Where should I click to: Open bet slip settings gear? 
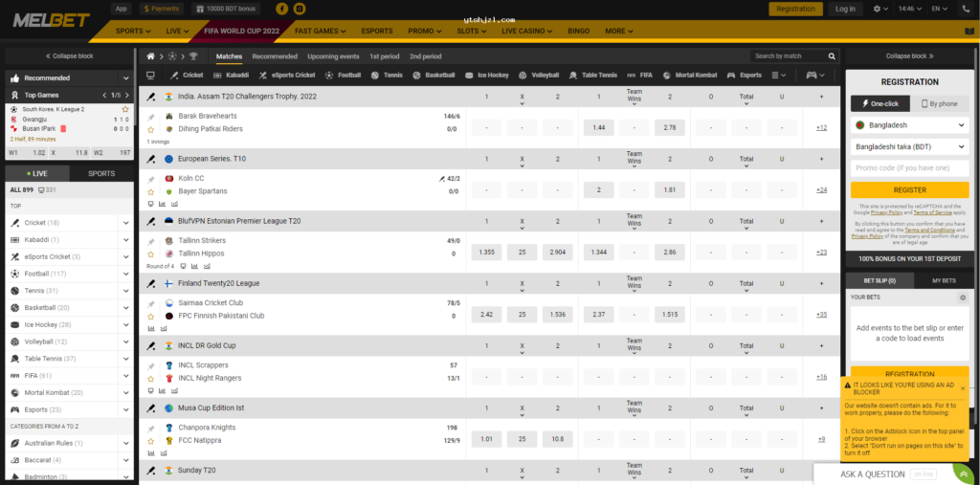tap(963, 298)
